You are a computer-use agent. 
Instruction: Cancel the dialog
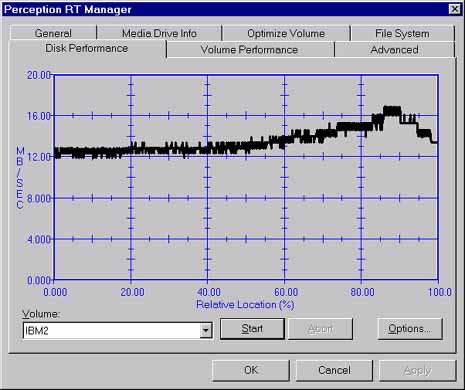(x=334, y=370)
